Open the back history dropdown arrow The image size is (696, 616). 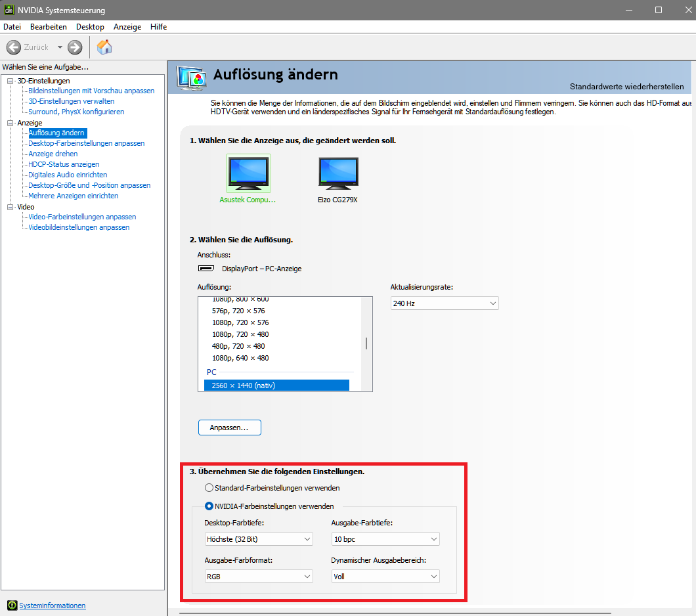click(x=60, y=47)
